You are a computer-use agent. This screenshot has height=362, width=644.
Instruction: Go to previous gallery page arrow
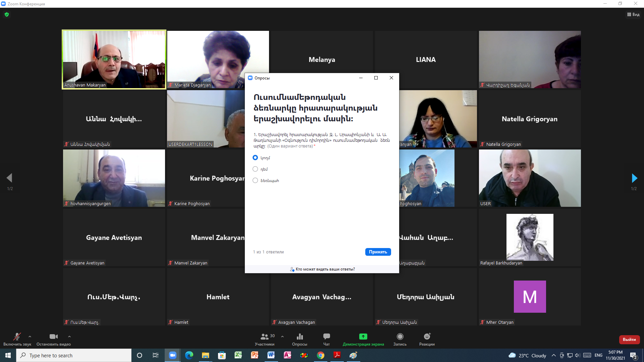9,178
